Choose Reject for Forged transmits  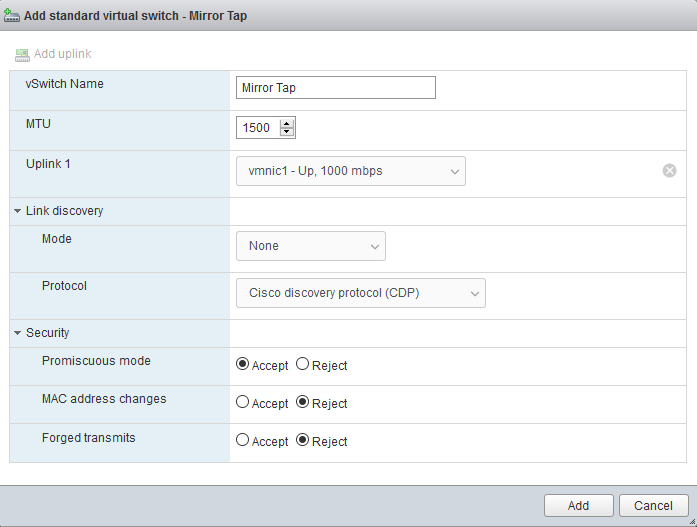tap(303, 441)
